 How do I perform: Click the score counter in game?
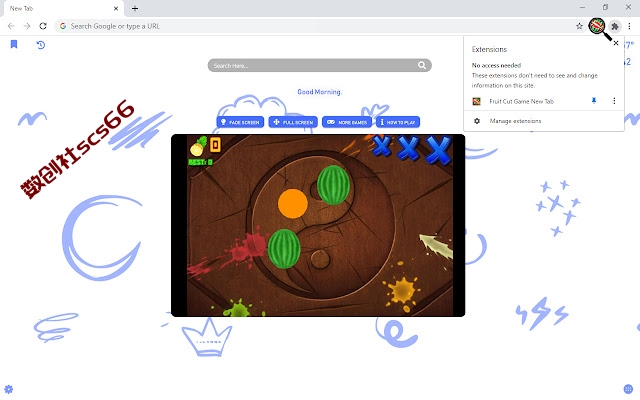(216, 144)
